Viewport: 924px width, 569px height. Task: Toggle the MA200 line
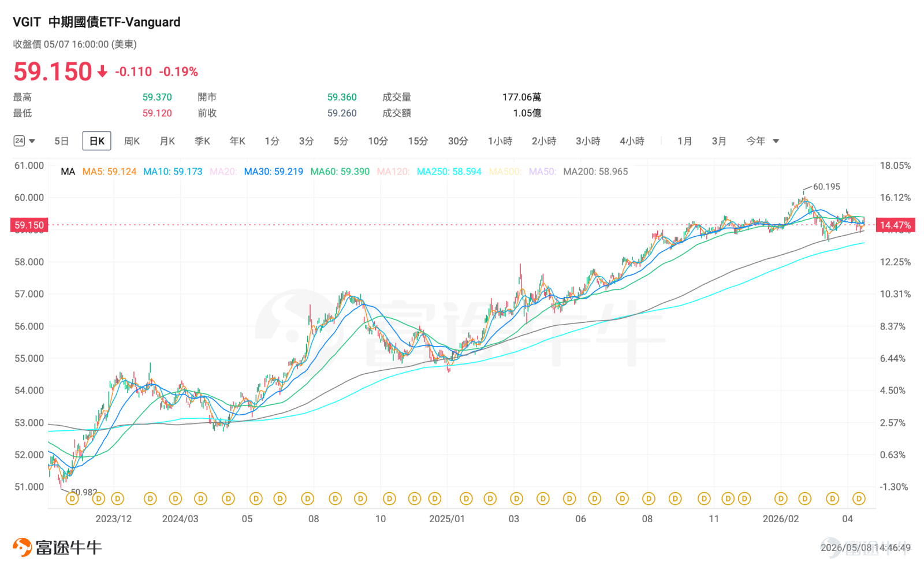[595, 172]
